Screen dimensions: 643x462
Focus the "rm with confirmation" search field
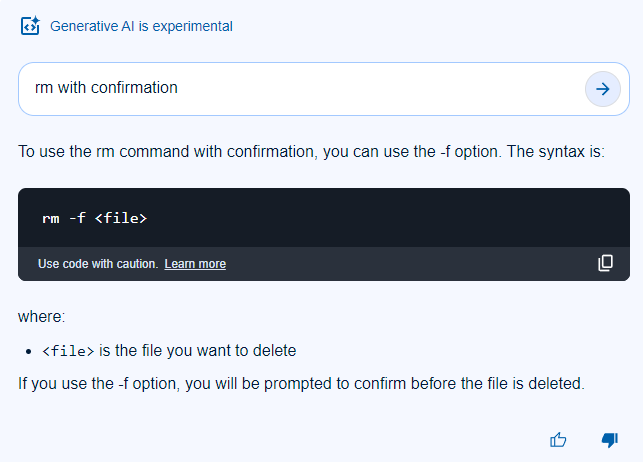300,88
